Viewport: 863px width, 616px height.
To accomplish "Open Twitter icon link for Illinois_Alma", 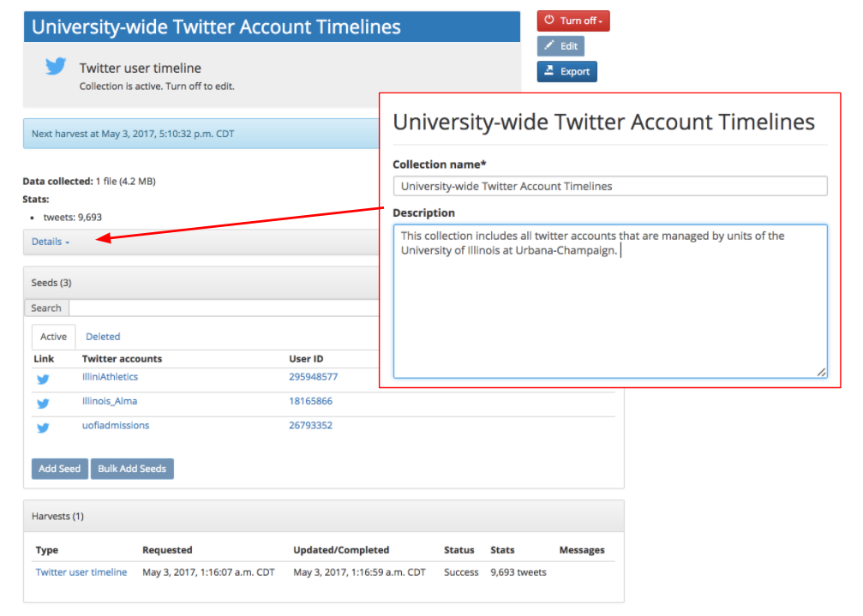I will (43, 404).
